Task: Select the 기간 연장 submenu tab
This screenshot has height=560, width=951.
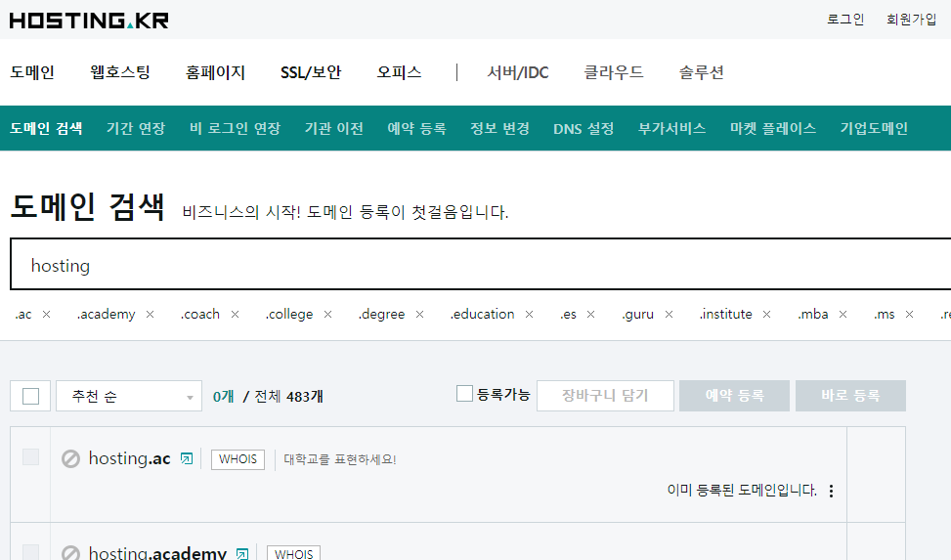Action: point(136,129)
